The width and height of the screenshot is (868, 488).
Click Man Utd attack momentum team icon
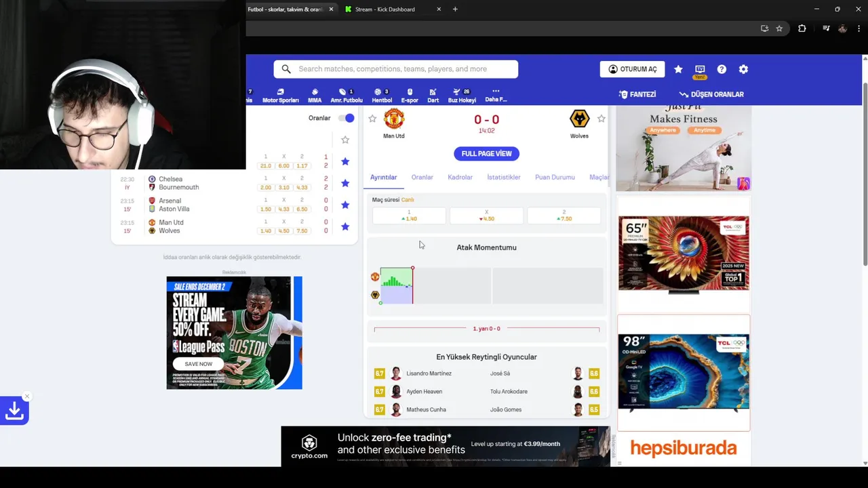375,277
